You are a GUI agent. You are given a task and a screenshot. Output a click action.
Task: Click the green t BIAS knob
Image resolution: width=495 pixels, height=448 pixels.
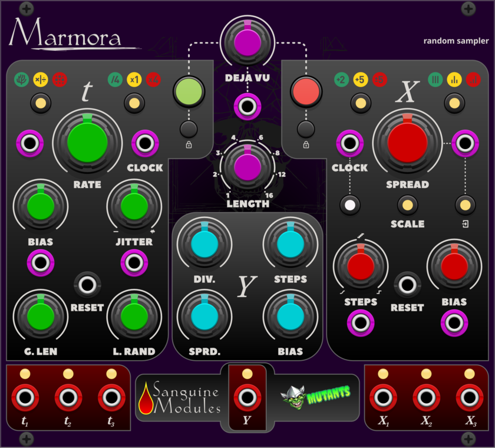pos(41,206)
